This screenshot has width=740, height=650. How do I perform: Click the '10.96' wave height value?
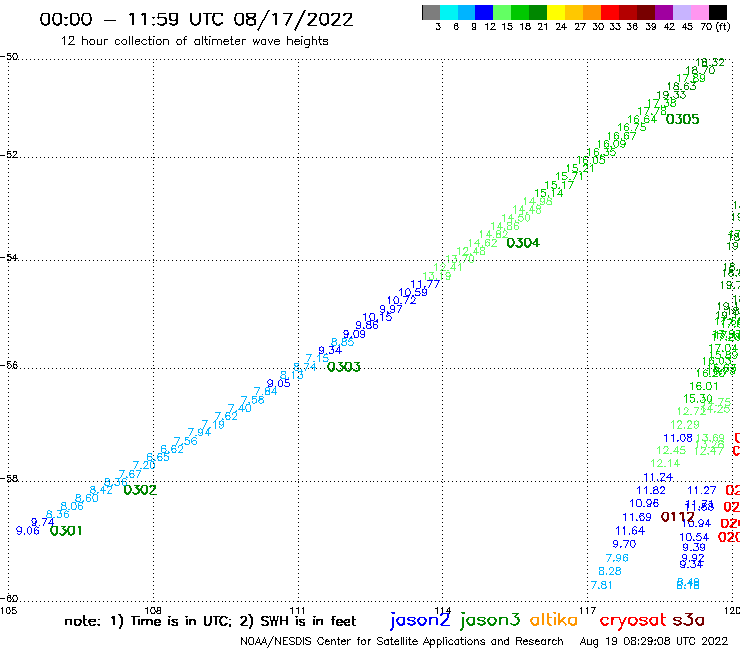pyautogui.click(x=644, y=504)
